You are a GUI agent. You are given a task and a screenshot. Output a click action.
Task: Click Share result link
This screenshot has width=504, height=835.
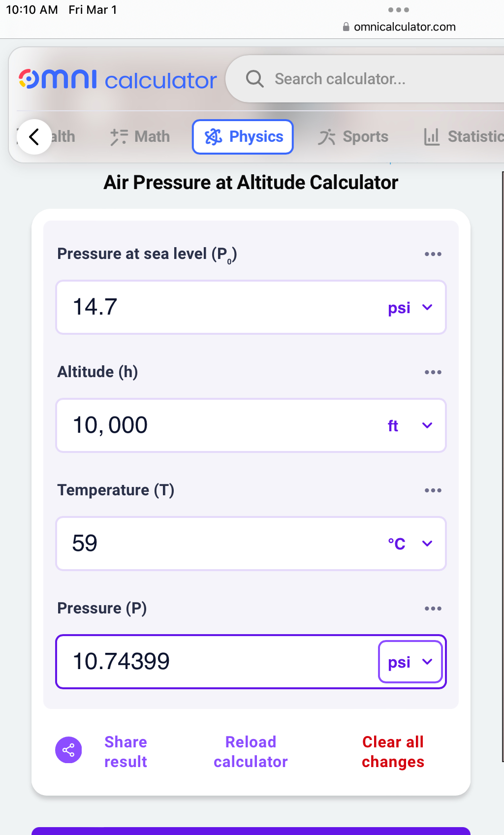click(x=126, y=752)
